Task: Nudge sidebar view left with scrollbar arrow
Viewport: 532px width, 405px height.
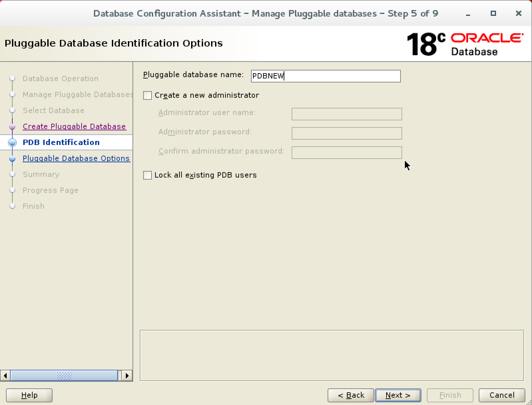Action: [5, 376]
